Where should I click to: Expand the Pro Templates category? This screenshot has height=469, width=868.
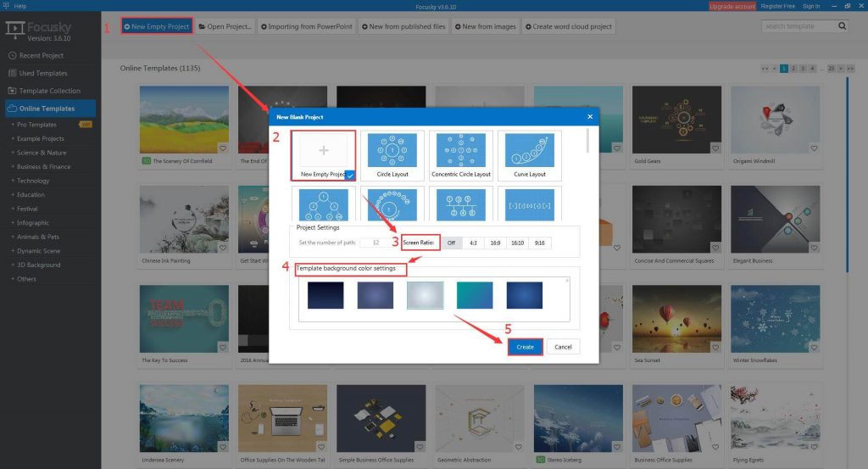coord(36,125)
